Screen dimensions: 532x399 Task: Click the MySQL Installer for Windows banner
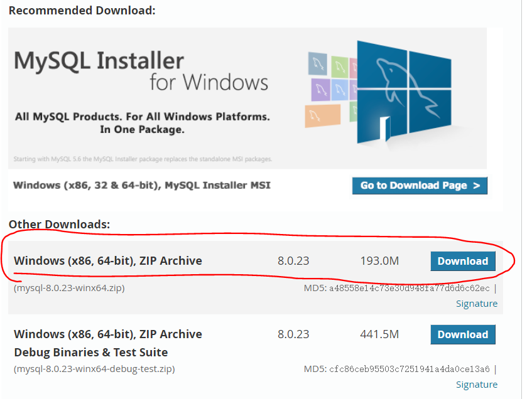[247, 98]
